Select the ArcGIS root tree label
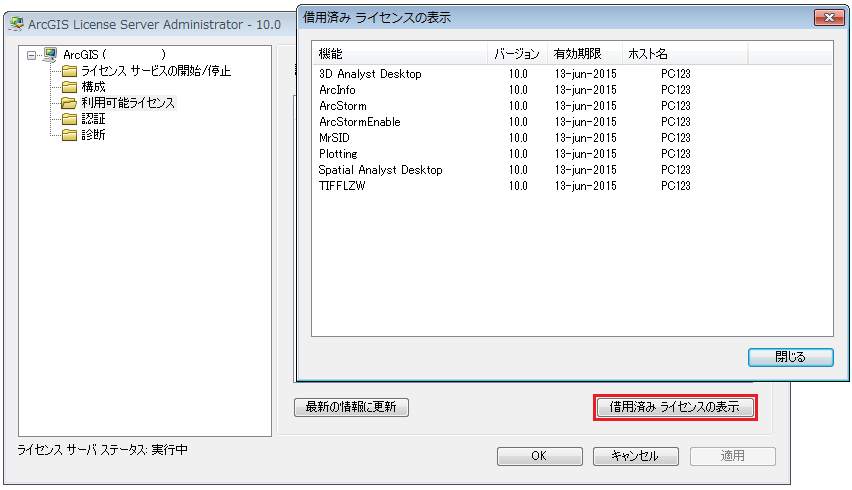This screenshot has width=852, height=490. pyautogui.click(x=114, y=54)
